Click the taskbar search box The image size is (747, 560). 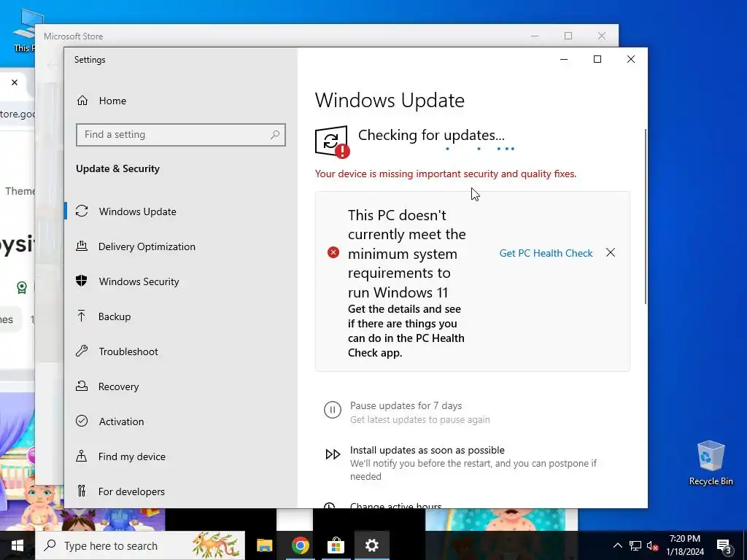[x=140, y=545]
